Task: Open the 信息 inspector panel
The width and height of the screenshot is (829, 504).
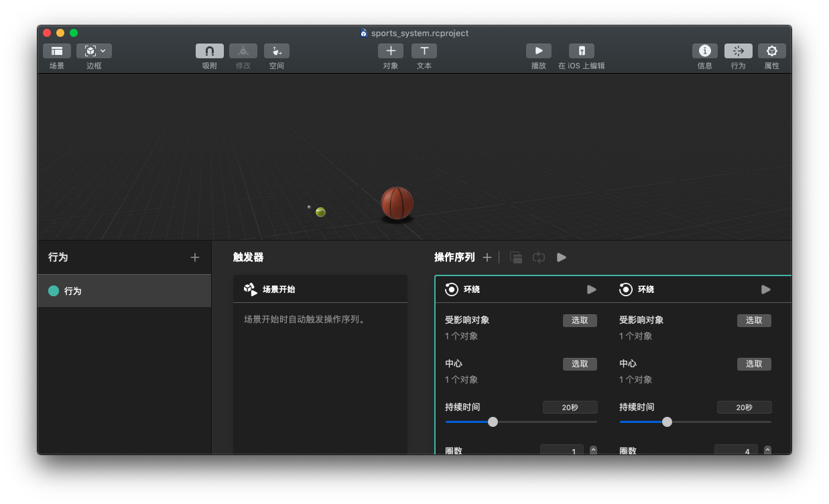Action: tap(704, 50)
